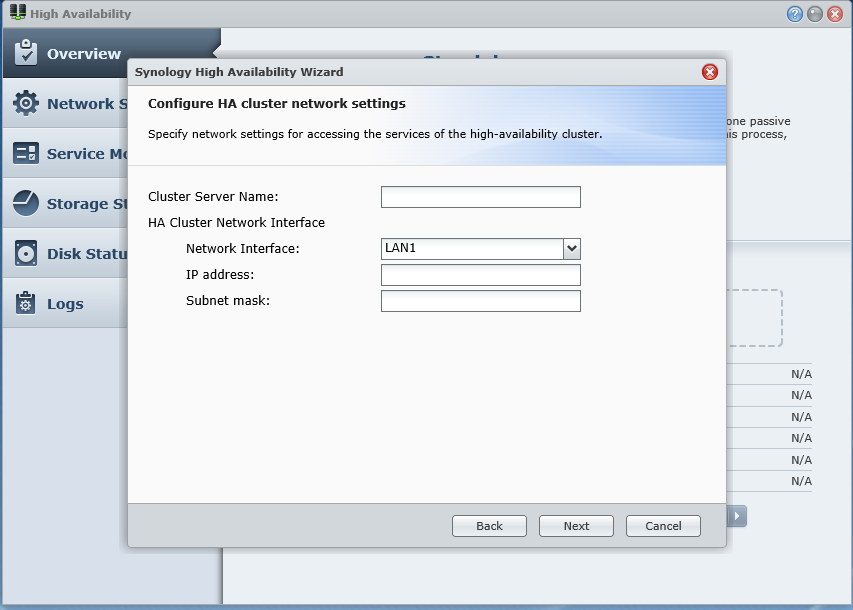
Task: Click the Network gear icon in sidebar
Action: point(26,103)
